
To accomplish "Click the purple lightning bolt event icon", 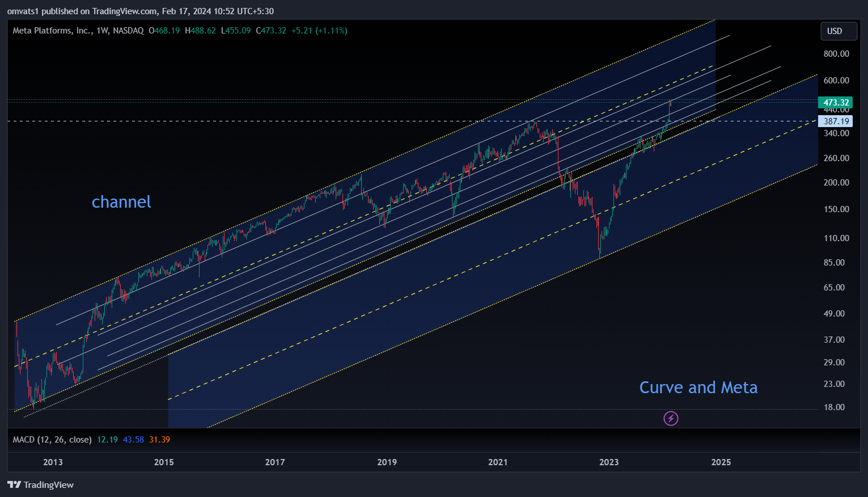I will pos(671,419).
